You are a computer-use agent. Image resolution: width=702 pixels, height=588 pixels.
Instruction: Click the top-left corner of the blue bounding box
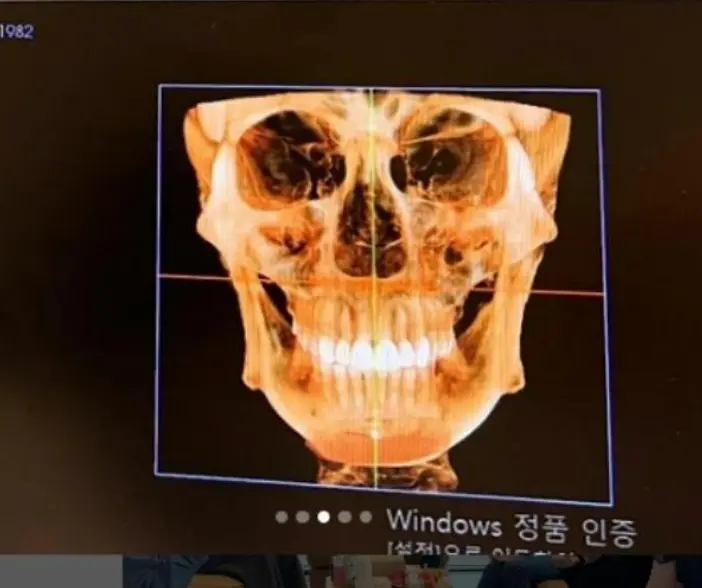pyautogui.click(x=159, y=86)
